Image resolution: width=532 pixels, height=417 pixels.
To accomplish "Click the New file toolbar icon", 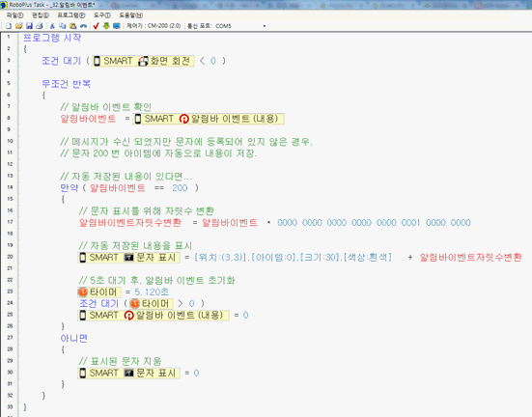I will (9, 26).
